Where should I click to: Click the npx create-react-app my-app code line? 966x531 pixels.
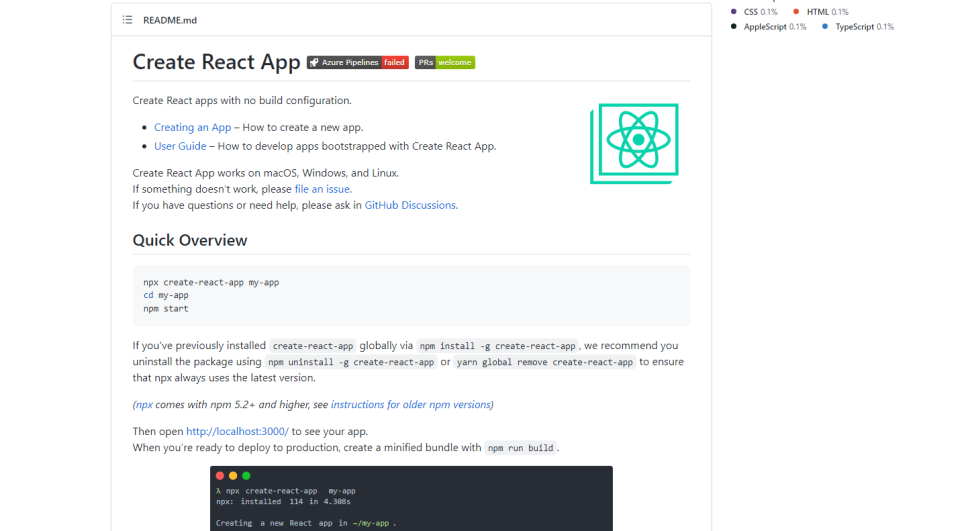point(211,282)
